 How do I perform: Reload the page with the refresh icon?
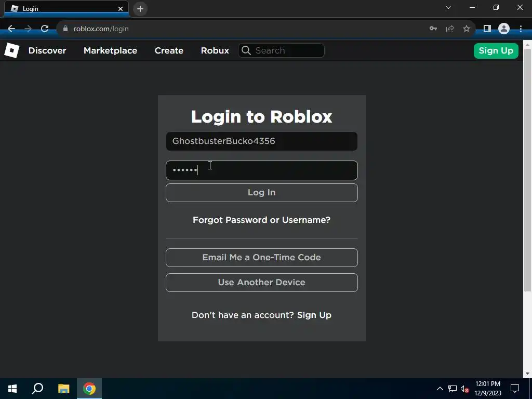[x=45, y=29]
